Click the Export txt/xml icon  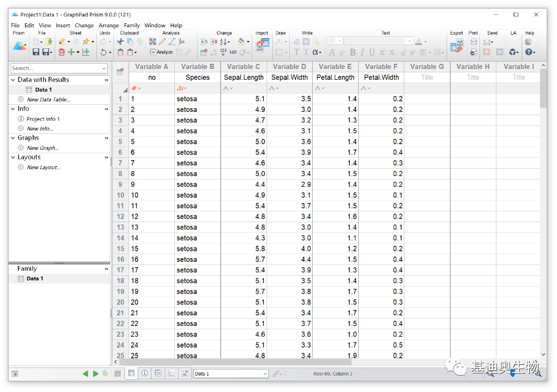pyautogui.click(x=457, y=45)
